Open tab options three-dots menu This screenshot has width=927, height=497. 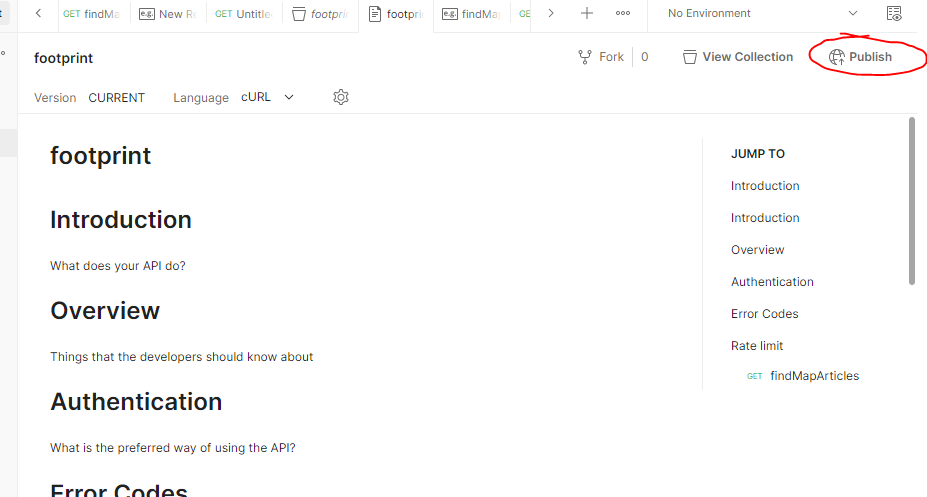(x=623, y=13)
